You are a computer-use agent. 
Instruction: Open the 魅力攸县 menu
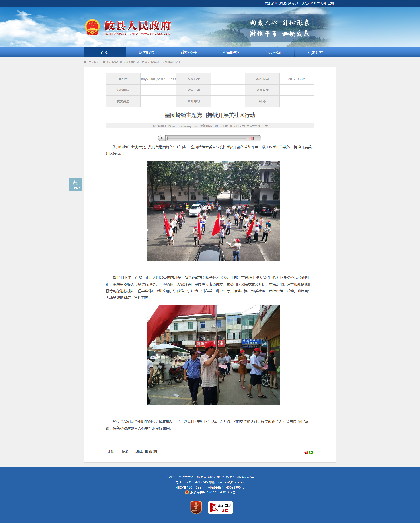click(147, 52)
